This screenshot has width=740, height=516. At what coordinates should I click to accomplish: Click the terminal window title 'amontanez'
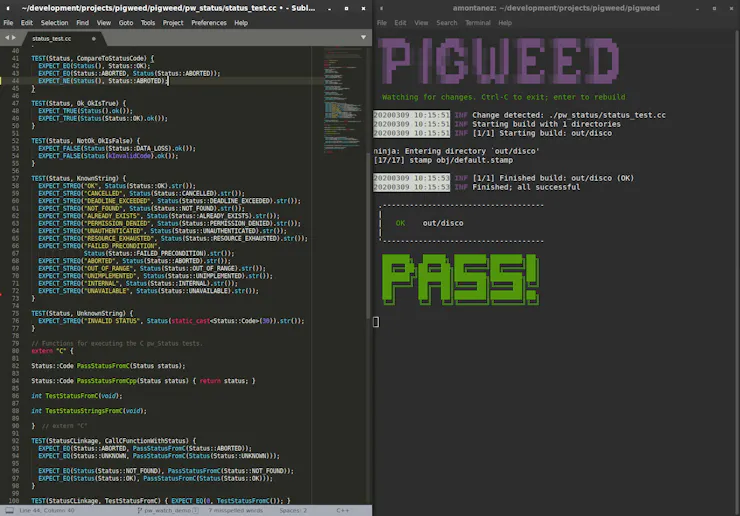coord(556,8)
